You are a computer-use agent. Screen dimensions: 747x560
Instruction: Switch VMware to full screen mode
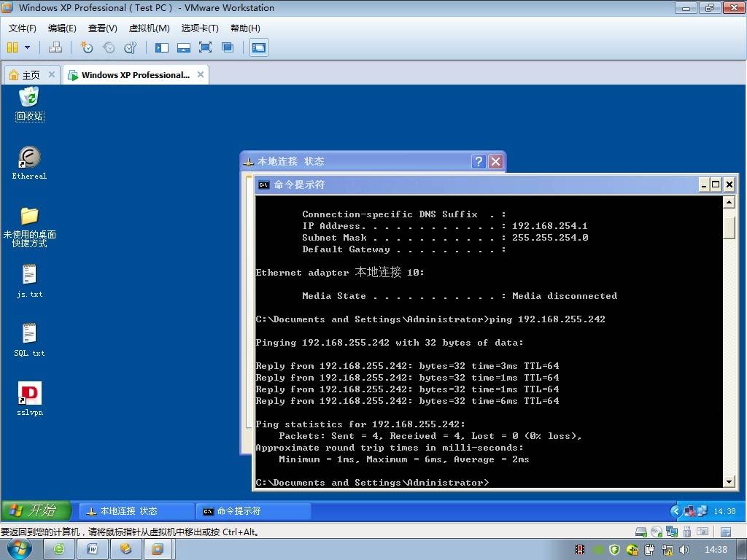click(x=205, y=47)
